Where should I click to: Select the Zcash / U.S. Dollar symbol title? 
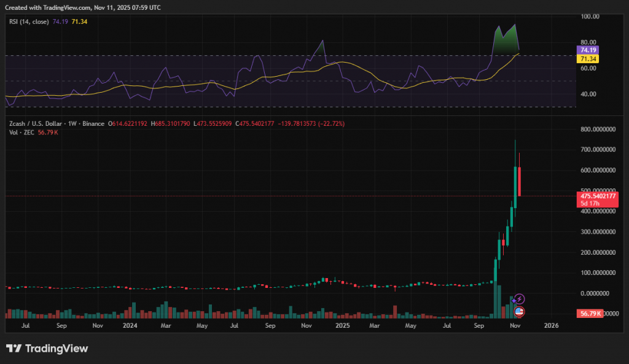click(35, 123)
